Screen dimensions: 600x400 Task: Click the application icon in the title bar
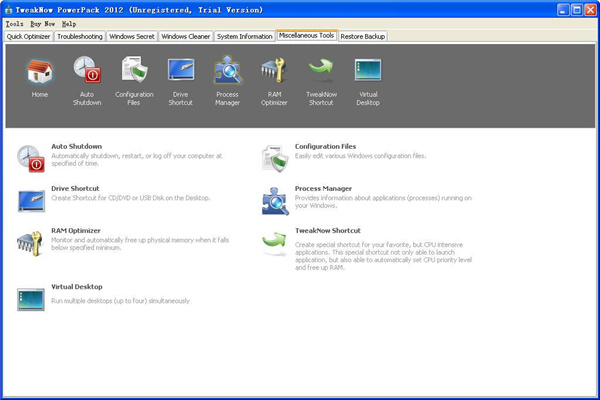pos(8,10)
